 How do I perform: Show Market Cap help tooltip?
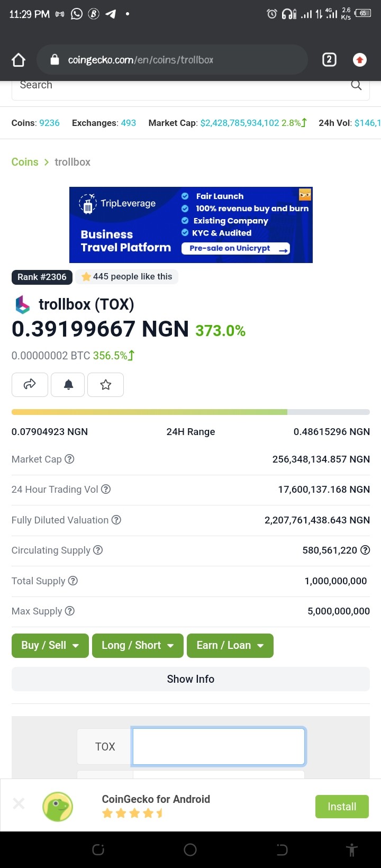[x=69, y=459]
